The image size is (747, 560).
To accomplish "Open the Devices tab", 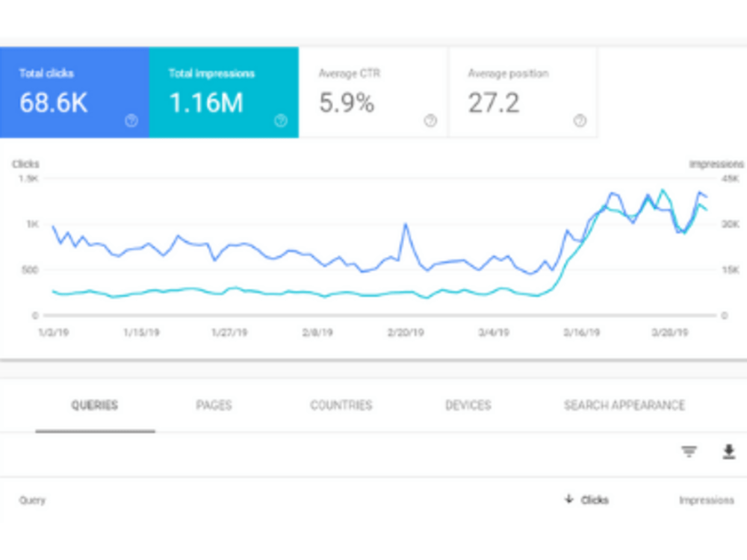I will coord(468,405).
